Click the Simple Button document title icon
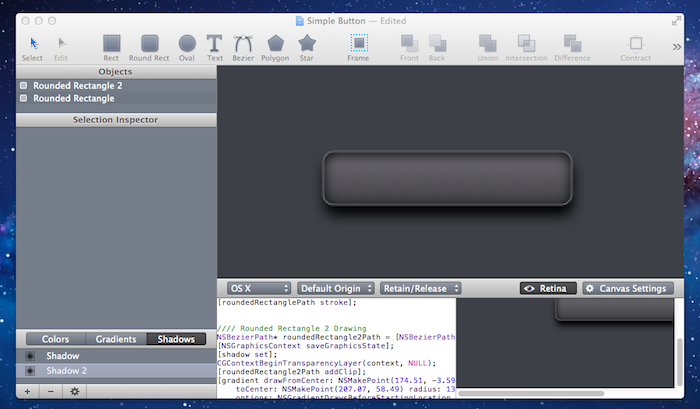This screenshot has height=409, width=700. [300, 21]
